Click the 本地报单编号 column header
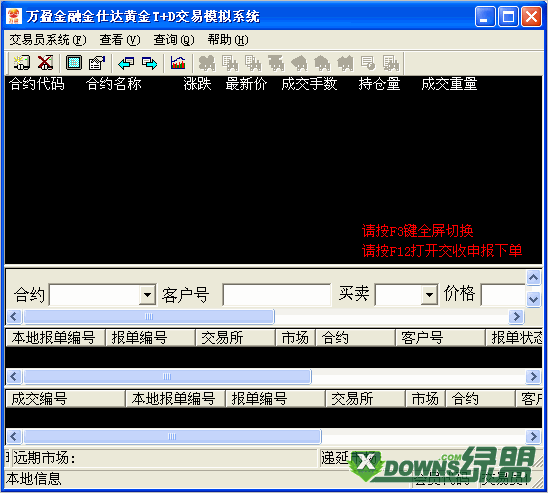Screen dimensions: 548x493 tap(55, 338)
